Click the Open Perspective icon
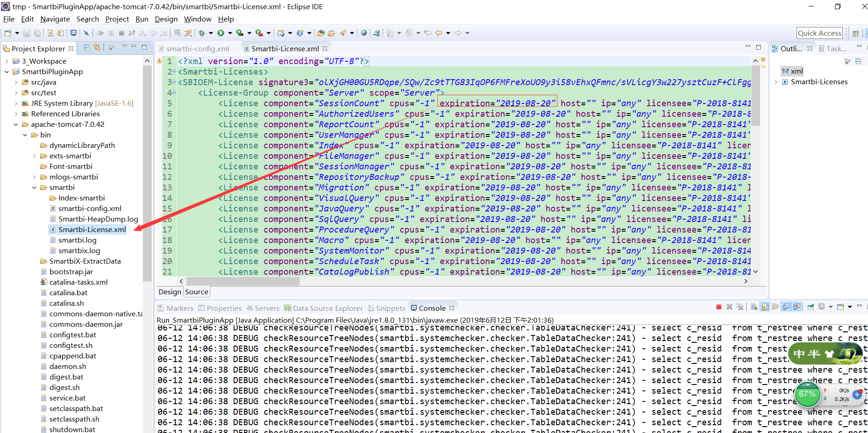Screen dimensions: 868x433 (856, 33)
